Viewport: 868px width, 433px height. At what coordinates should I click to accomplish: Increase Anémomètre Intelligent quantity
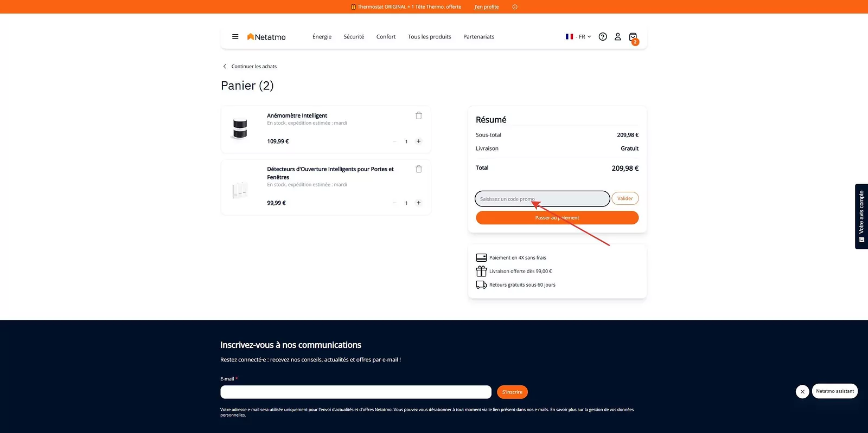(419, 141)
